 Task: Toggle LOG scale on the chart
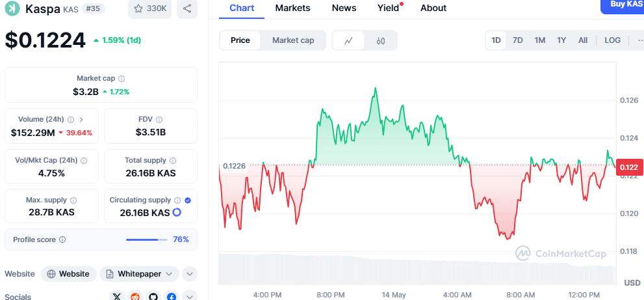click(x=612, y=40)
